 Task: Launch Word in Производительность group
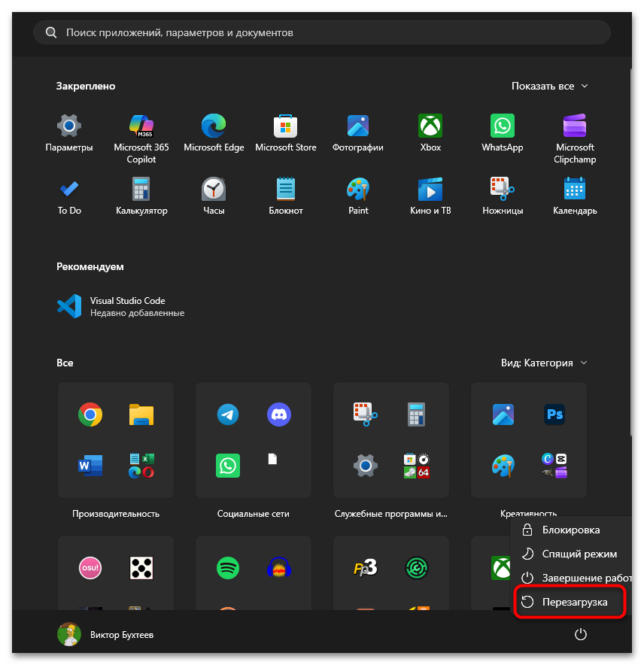[x=90, y=465]
